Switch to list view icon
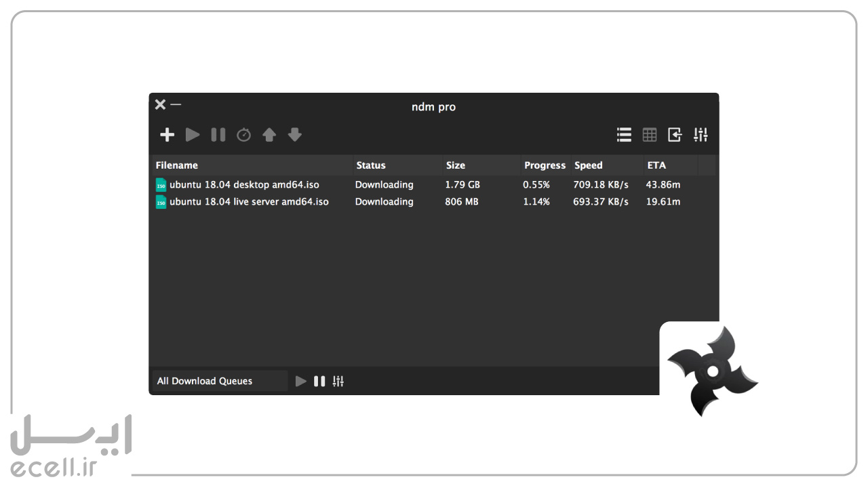Image resolution: width=868 pixels, height=488 pixels. click(x=624, y=135)
